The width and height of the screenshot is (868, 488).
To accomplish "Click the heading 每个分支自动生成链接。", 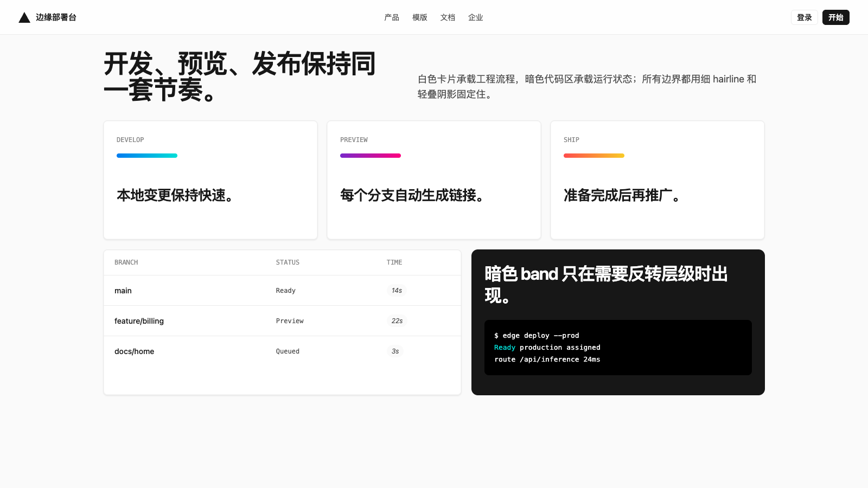I will [413, 195].
